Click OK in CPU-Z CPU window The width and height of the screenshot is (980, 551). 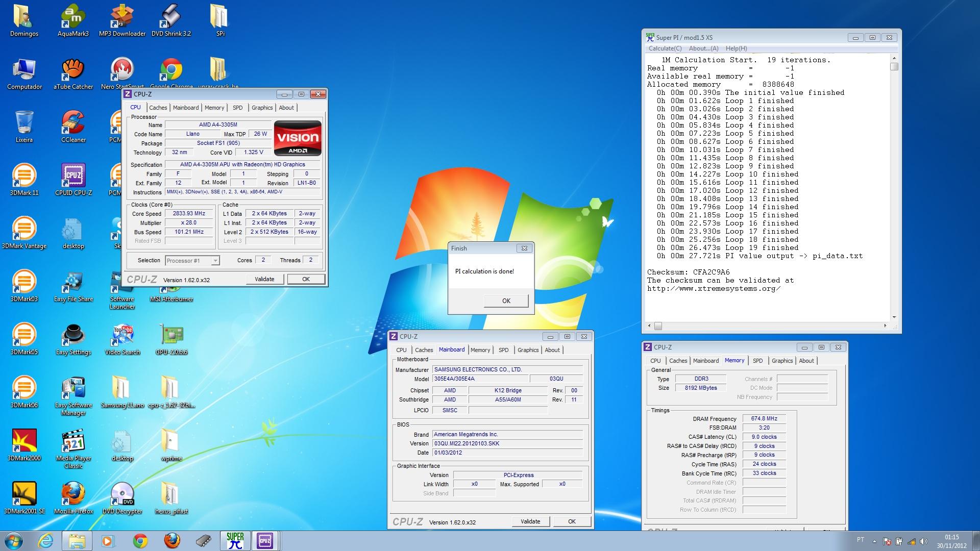tap(306, 279)
